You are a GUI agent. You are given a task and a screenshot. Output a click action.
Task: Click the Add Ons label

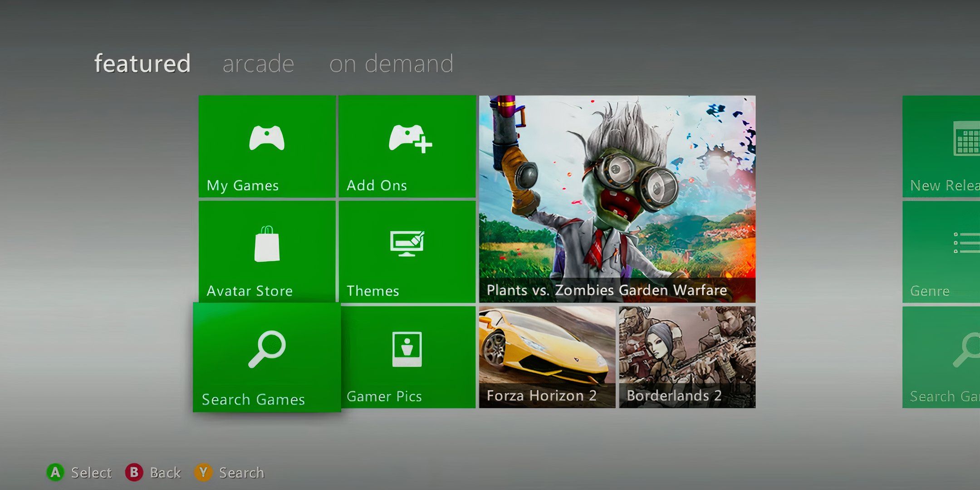pos(377,185)
